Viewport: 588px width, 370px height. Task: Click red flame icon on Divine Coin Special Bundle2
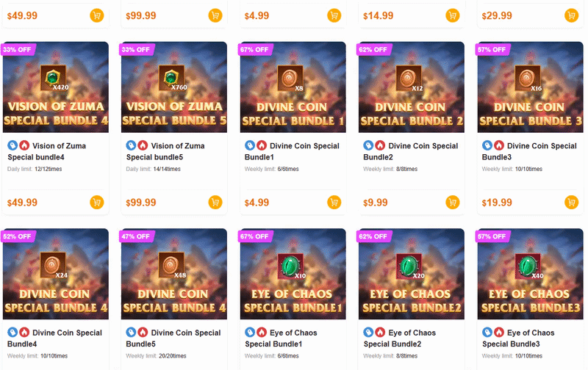(380, 145)
